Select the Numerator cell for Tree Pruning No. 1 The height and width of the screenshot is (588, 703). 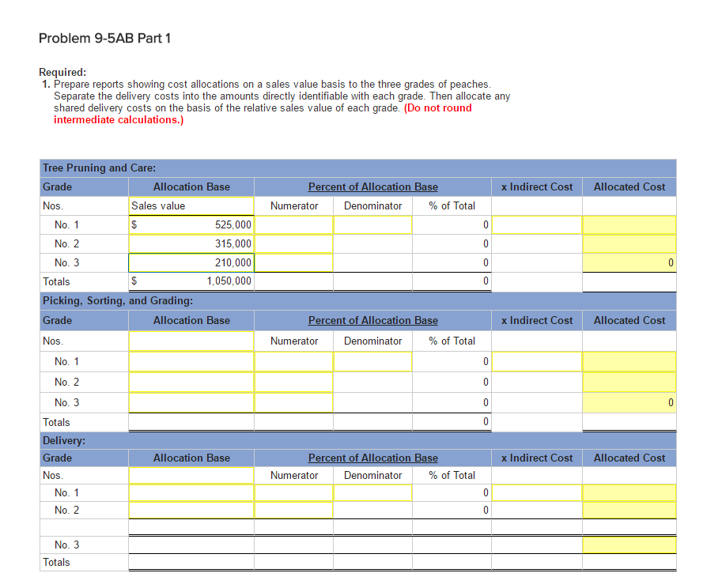[x=293, y=224]
